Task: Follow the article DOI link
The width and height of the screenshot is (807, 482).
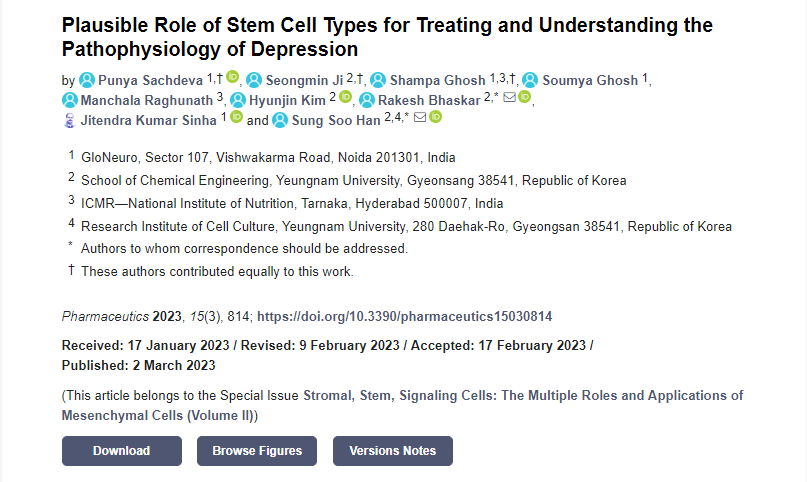Action: 405,316
